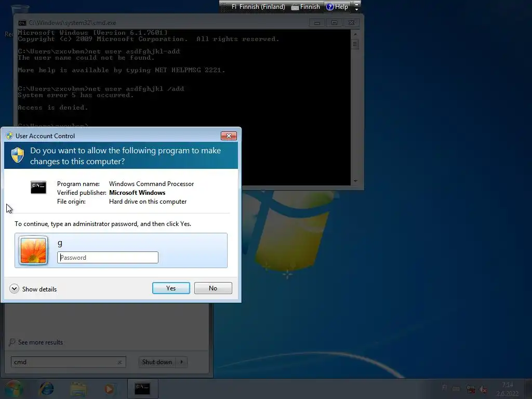Screen dimensions: 532x399
Task: Select the flower account picture for user g
Action: pos(33,250)
